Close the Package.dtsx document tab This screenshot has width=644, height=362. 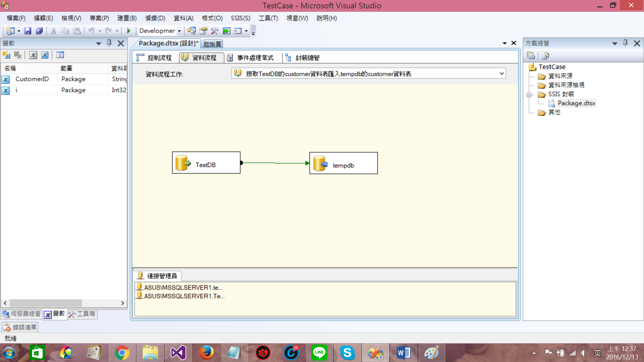tap(514, 43)
